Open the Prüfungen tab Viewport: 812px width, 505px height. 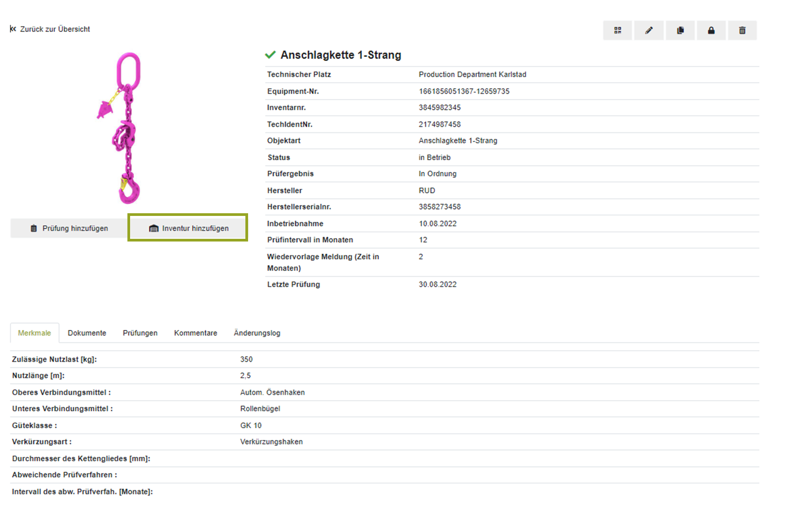140,333
